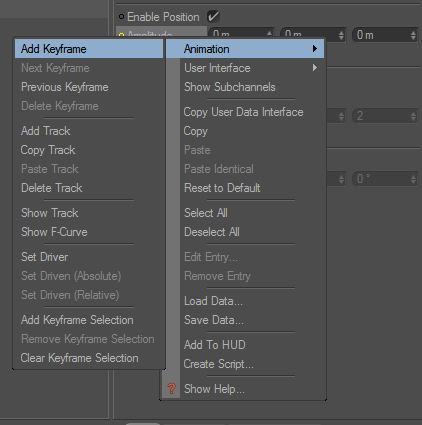Expand the Animation submenu arrow
This screenshot has height=425, width=422.
tap(315, 49)
